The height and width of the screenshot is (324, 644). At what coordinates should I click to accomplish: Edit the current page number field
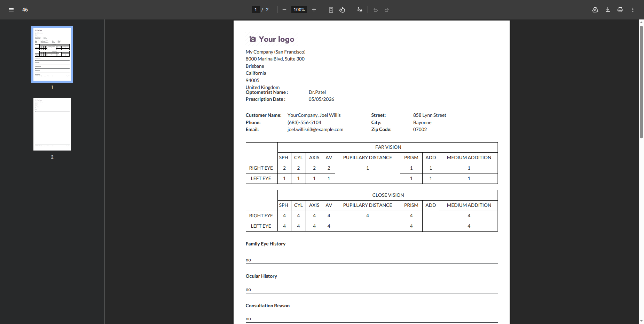[256, 10]
